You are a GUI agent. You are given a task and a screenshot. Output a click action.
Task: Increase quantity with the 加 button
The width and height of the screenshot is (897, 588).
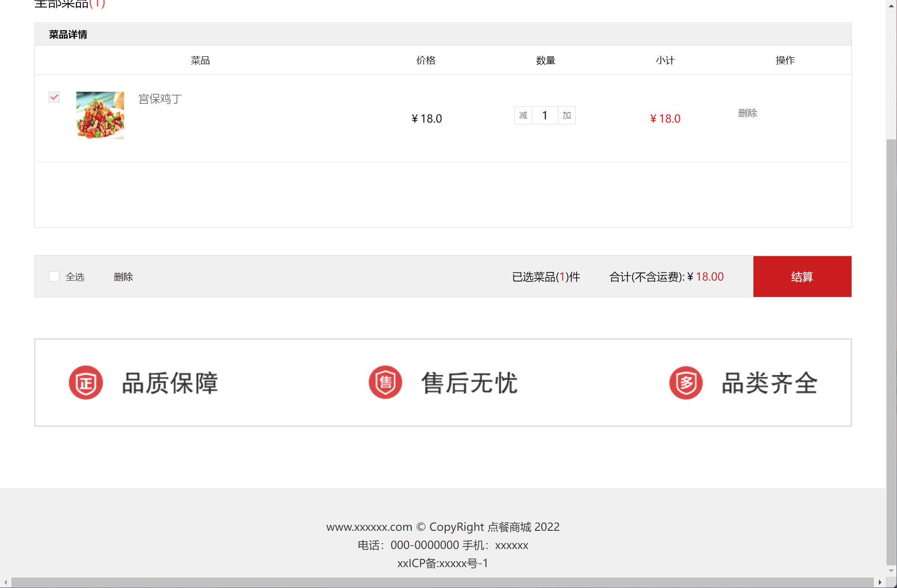[x=567, y=115]
